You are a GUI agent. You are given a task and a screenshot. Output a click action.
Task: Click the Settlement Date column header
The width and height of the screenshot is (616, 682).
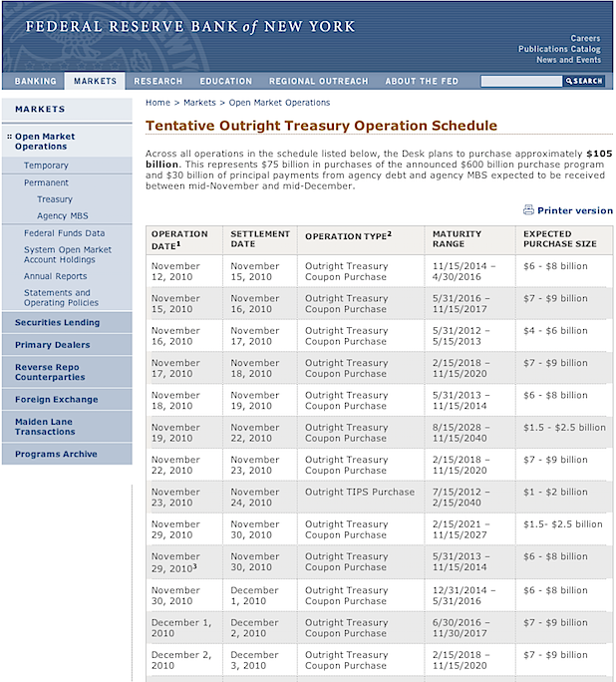260,238
